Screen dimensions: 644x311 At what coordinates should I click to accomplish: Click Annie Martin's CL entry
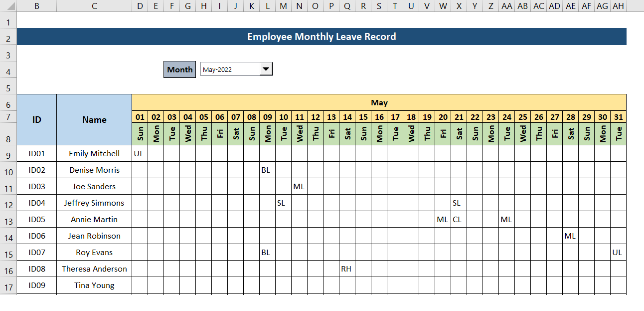click(x=459, y=219)
